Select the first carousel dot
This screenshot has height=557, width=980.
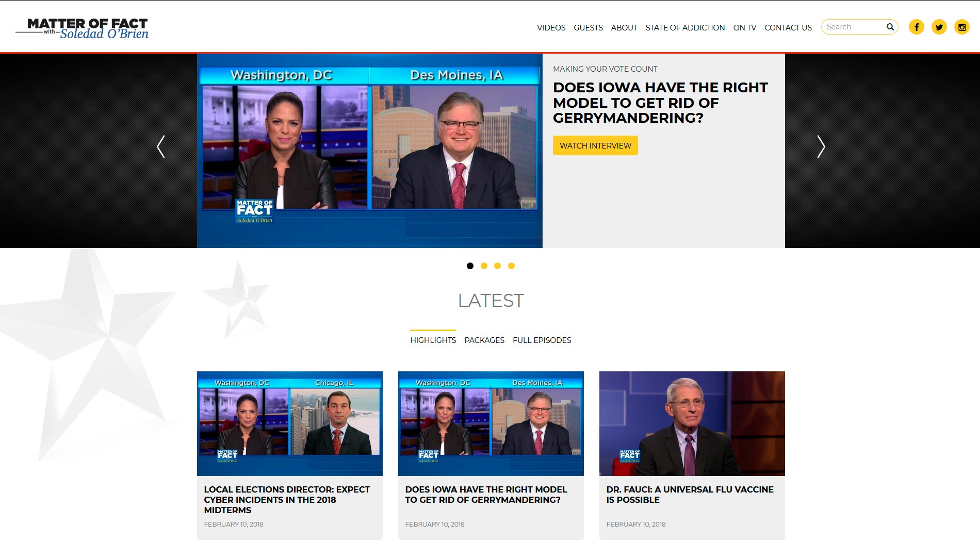pos(470,266)
